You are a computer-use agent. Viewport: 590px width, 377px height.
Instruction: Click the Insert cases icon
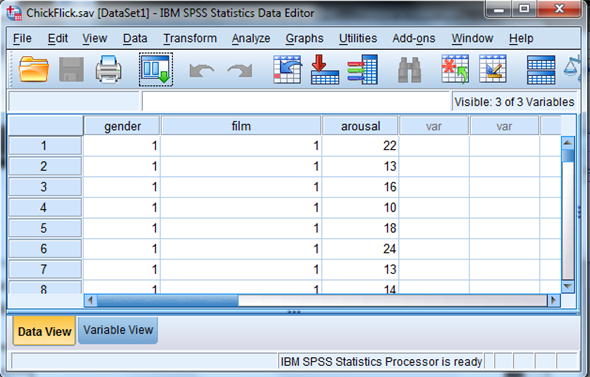point(455,69)
